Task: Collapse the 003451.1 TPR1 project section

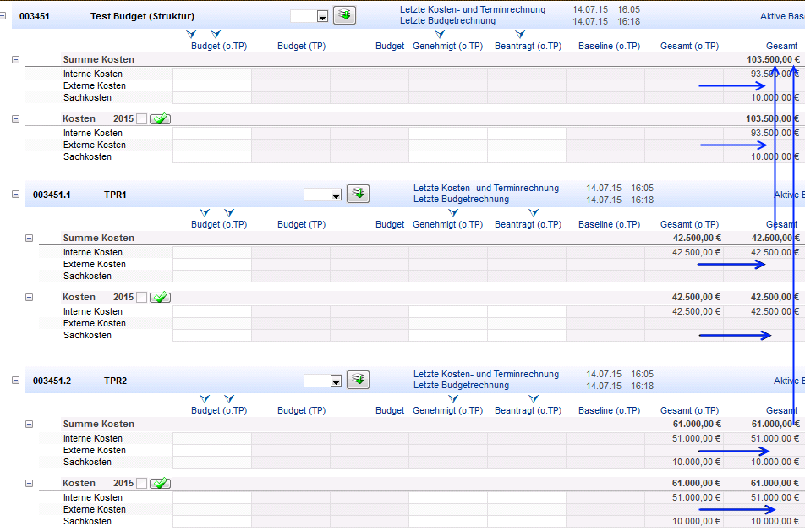Action: [15, 195]
